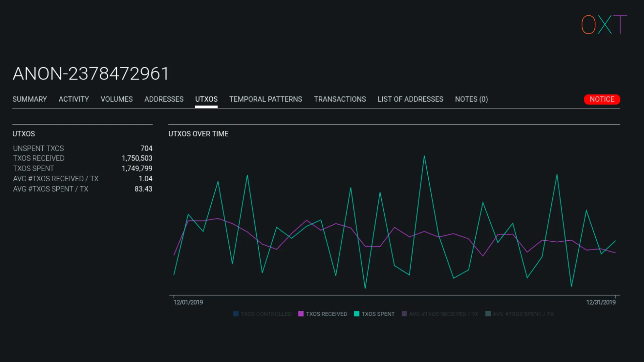Toggle TXOS SPENT legend series

tap(378, 314)
